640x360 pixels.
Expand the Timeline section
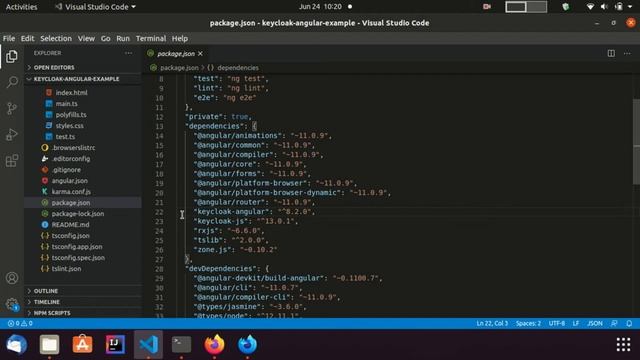click(x=47, y=302)
